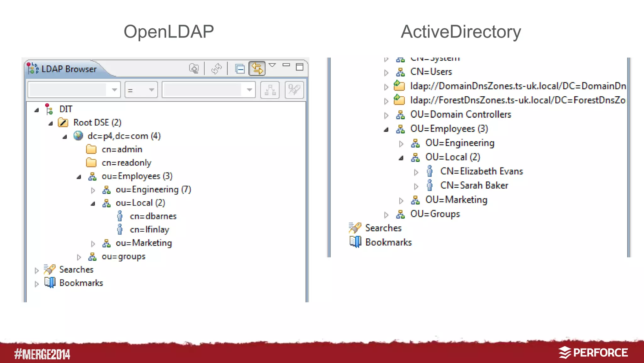This screenshot has width=644, height=363.
Task: Click the DIT tree icon
Action: [x=48, y=109]
